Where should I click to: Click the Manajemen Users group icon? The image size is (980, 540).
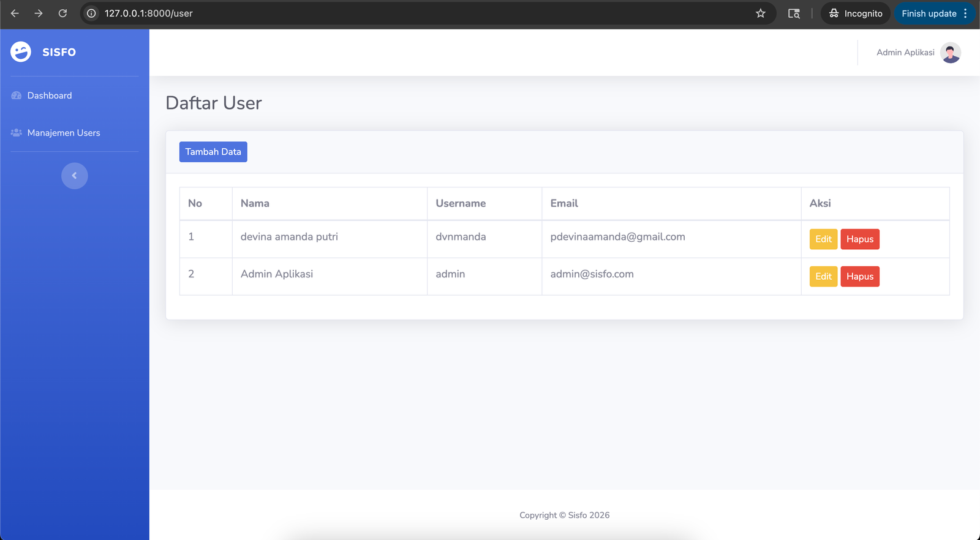[17, 133]
